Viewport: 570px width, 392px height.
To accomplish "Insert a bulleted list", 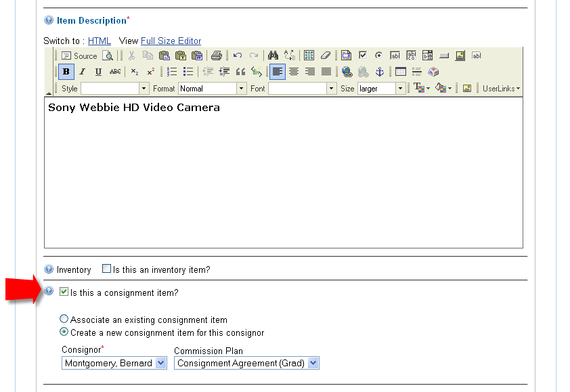I will point(188,72).
